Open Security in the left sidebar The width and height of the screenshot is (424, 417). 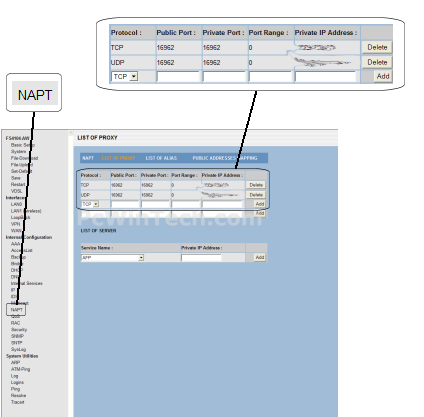click(19, 330)
